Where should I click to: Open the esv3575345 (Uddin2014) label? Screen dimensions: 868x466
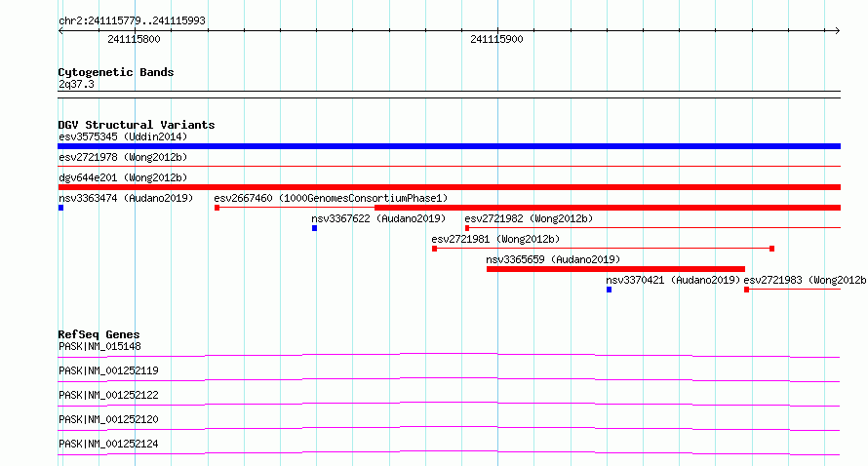pyautogui.click(x=123, y=136)
